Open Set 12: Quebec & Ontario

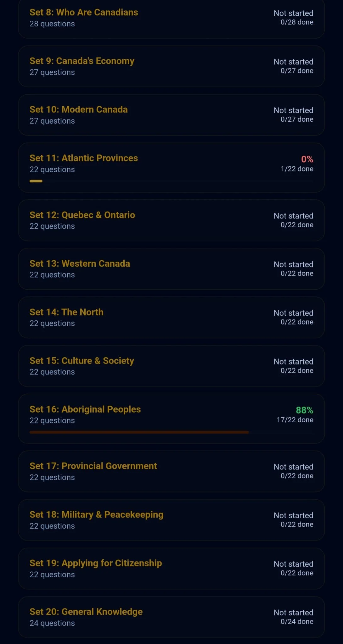pos(171,220)
